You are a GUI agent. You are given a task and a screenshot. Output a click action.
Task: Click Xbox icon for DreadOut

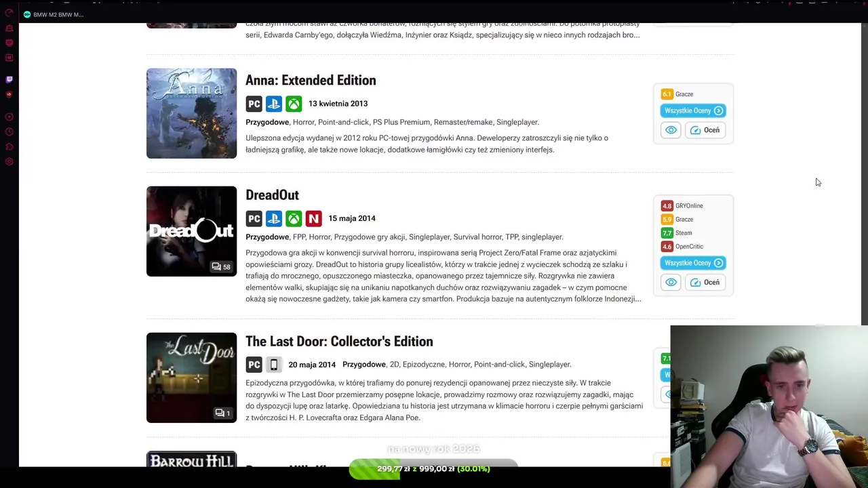[x=294, y=218]
